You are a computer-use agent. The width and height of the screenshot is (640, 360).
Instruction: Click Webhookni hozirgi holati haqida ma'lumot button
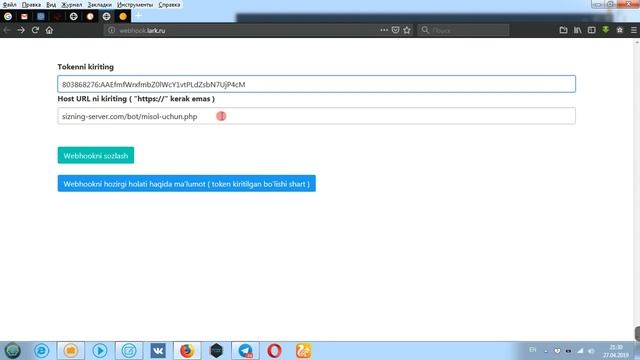point(187,184)
